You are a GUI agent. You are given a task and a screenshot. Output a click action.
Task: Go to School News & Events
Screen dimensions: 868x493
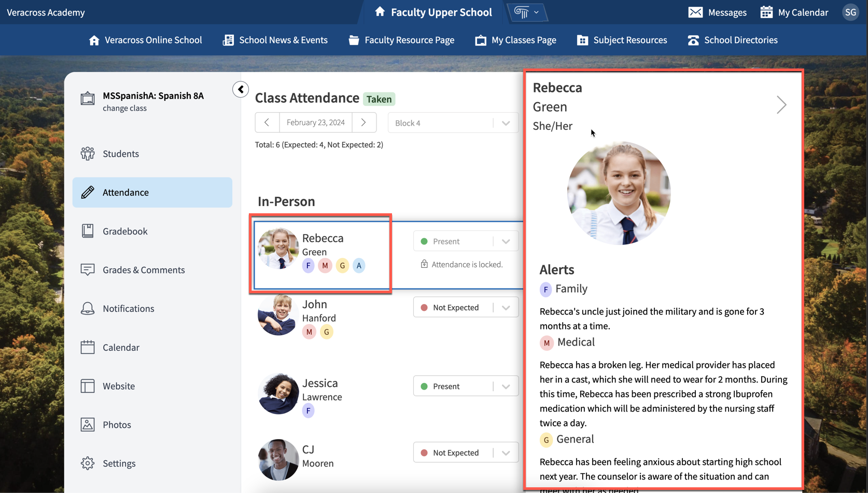click(283, 40)
